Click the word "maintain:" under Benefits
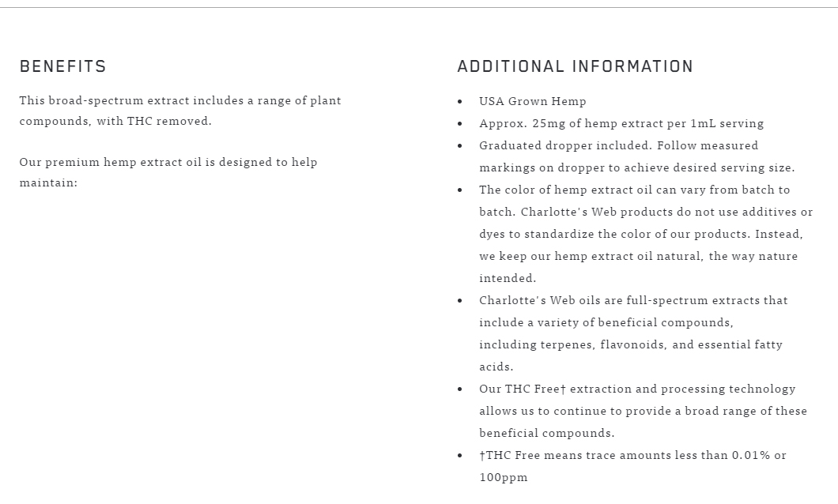 pyautogui.click(x=48, y=182)
